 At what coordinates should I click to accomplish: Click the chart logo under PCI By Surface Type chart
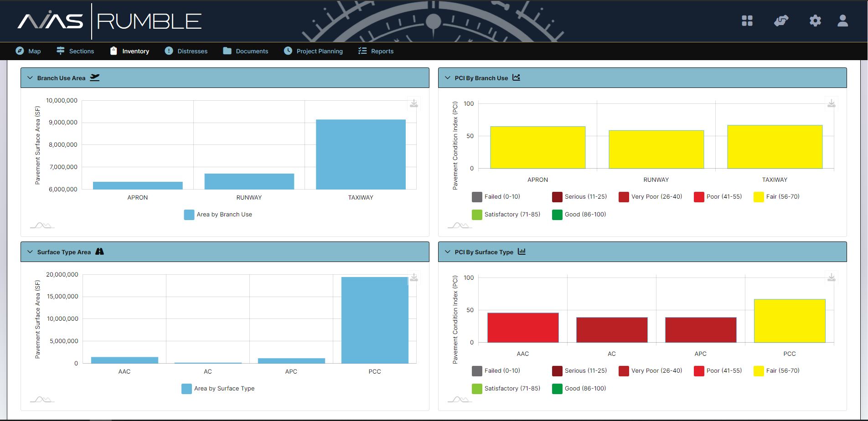pyautogui.click(x=460, y=399)
